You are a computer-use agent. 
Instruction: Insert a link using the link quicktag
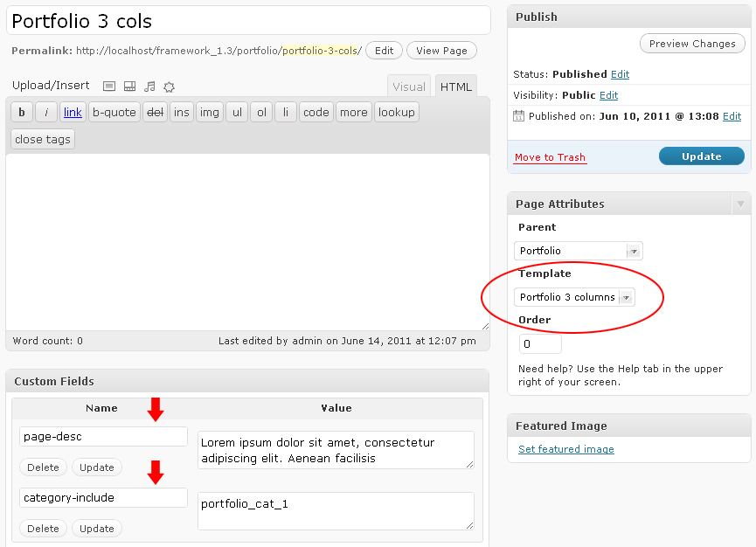(73, 112)
